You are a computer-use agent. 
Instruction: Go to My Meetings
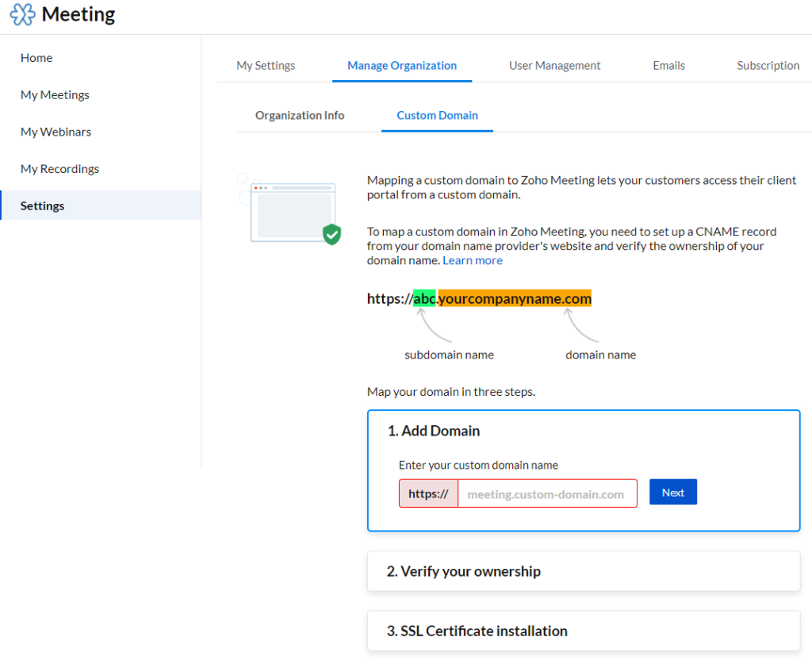tap(55, 94)
